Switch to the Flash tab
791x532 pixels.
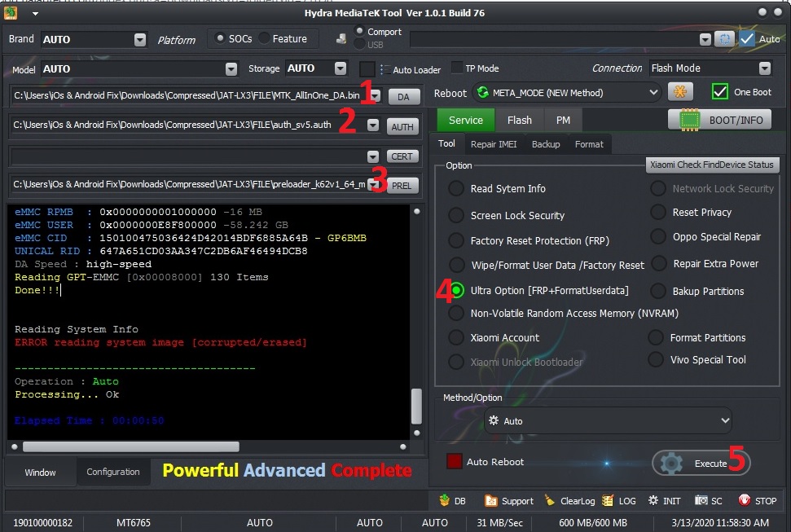tap(520, 120)
